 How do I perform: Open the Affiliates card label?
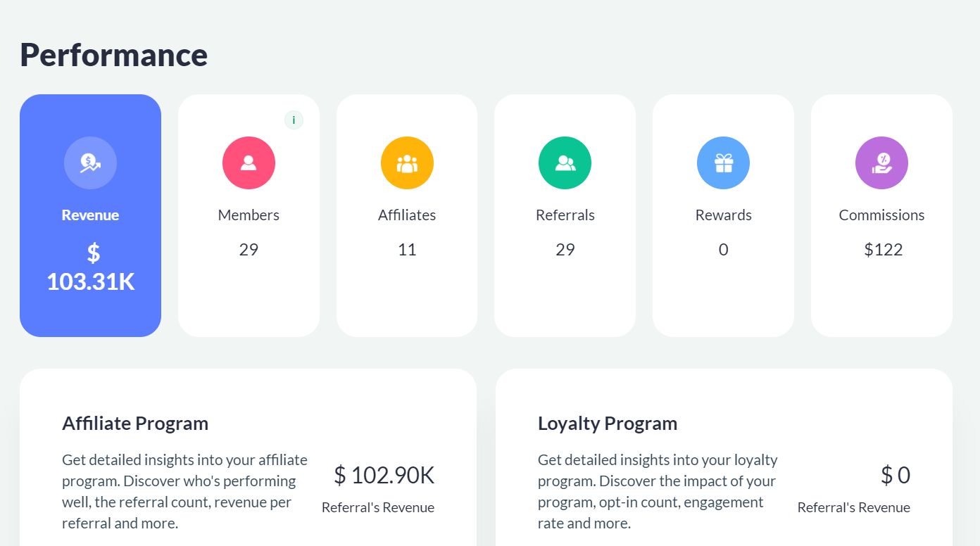(407, 215)
